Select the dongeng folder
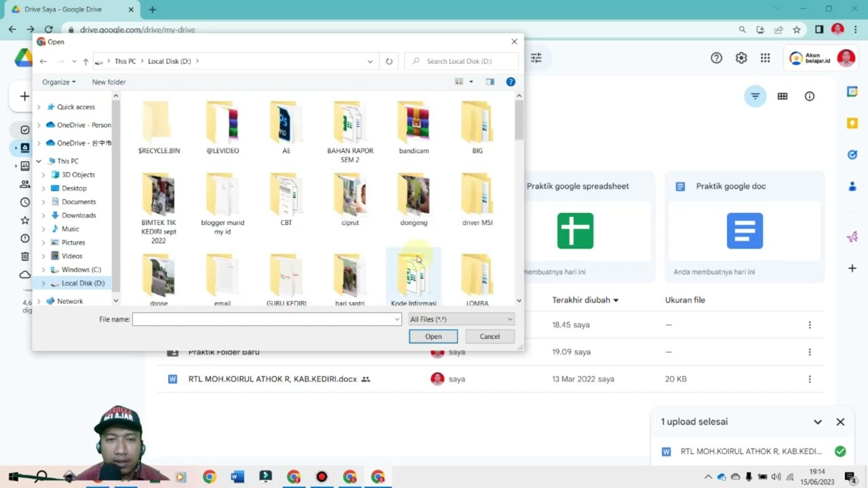Screen dimensions: 868x488 tap(414, 200)
